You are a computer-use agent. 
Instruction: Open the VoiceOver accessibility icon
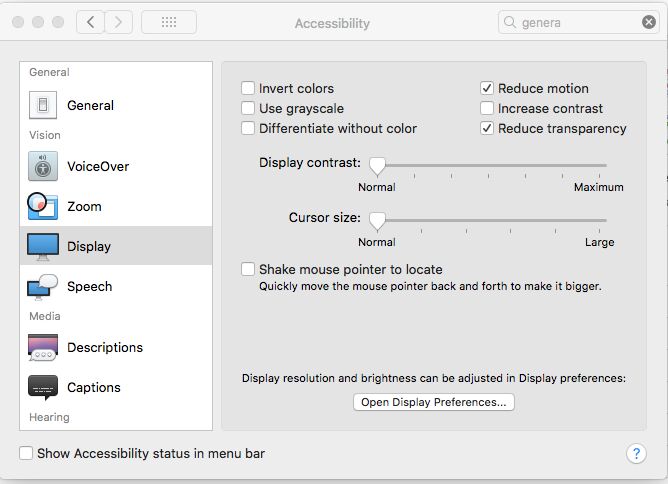(43, 166)
